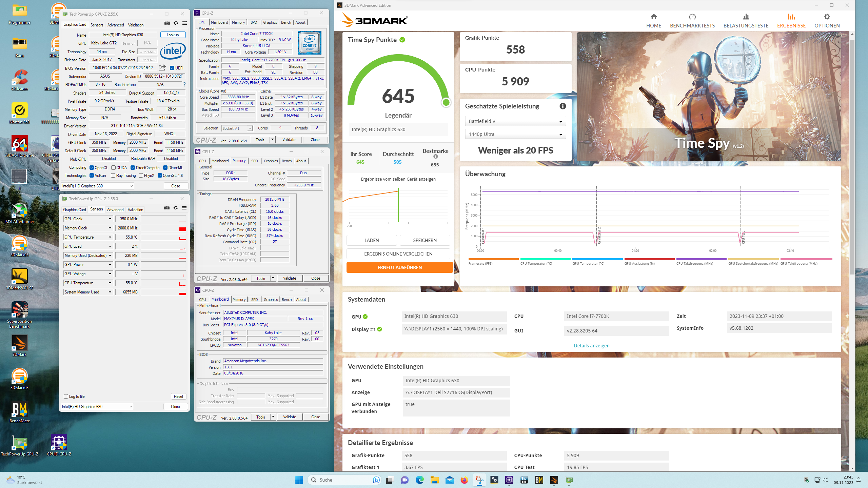Open GPU selector in GPU-Z Sensors window

97,406
